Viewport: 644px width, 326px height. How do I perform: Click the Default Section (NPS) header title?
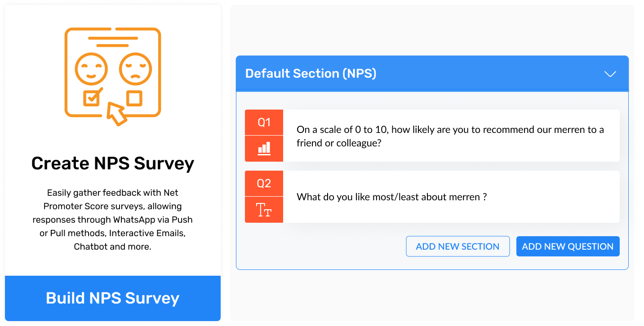click(x=311, y=74)
